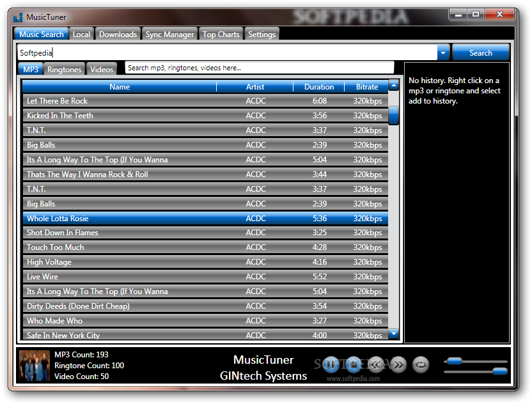Click the 'MP3 Count: 193' status text
This screenshot has width=532, height=404.
click(81, 355)
